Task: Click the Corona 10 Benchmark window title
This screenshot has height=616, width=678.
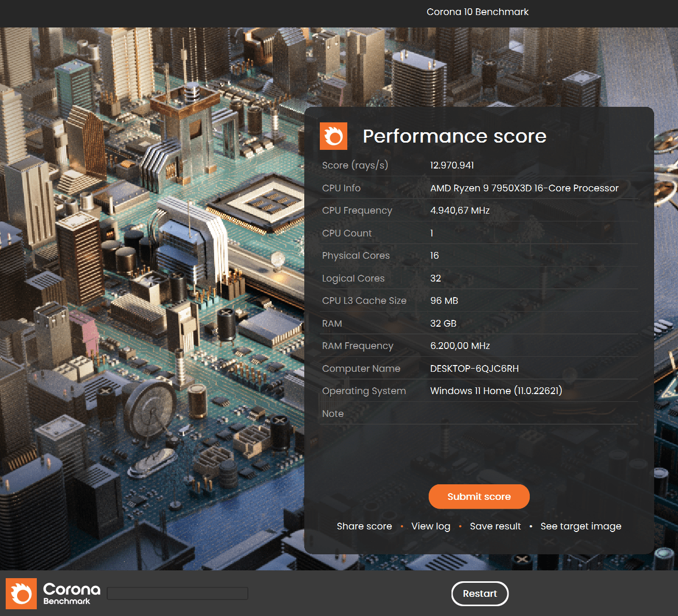Action: coord(477,12)
